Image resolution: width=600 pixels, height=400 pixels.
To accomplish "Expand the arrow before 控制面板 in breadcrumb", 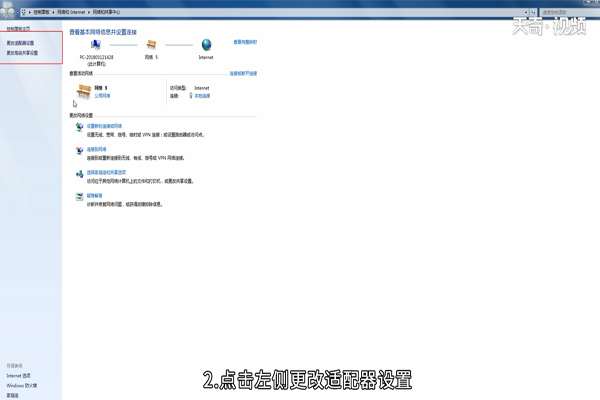I will click(x=29, y=12).
